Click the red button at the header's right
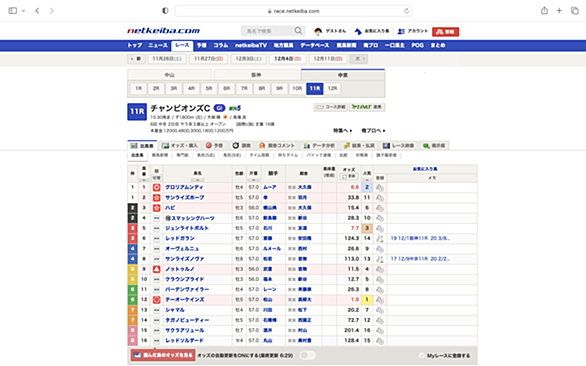 pyautogui.click(x=445, y=32)
